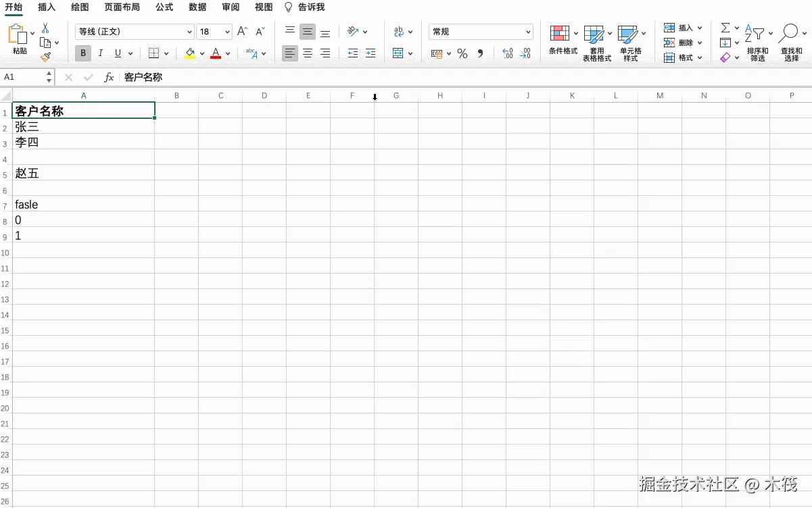The width and height of the screenshot is (812, 508).
Task: Click the Merge and Center icon
Action: coord(398,53)
